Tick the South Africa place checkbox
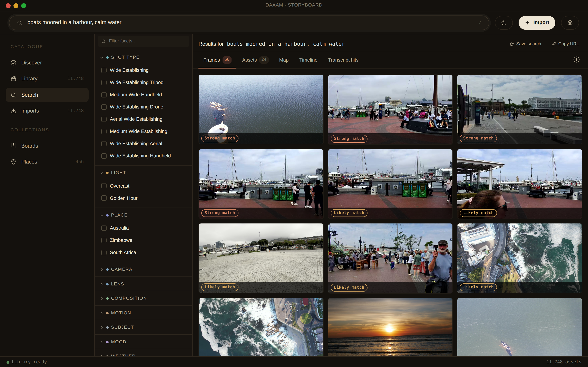 (x=104, y=252)
